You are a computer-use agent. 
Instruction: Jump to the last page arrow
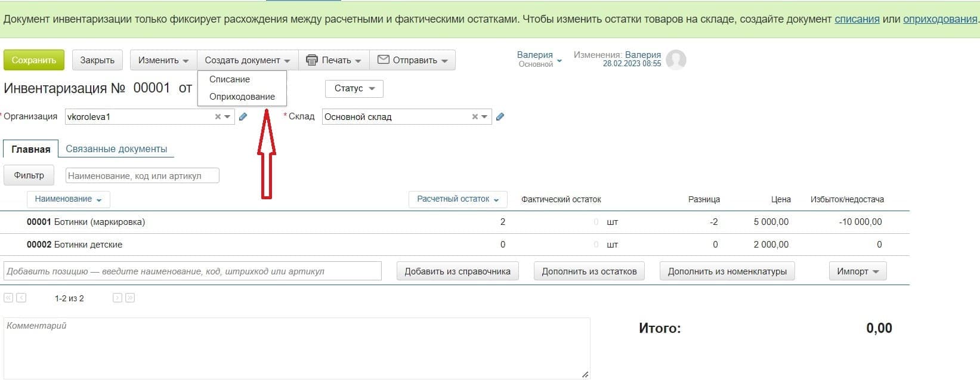[130, 298]
